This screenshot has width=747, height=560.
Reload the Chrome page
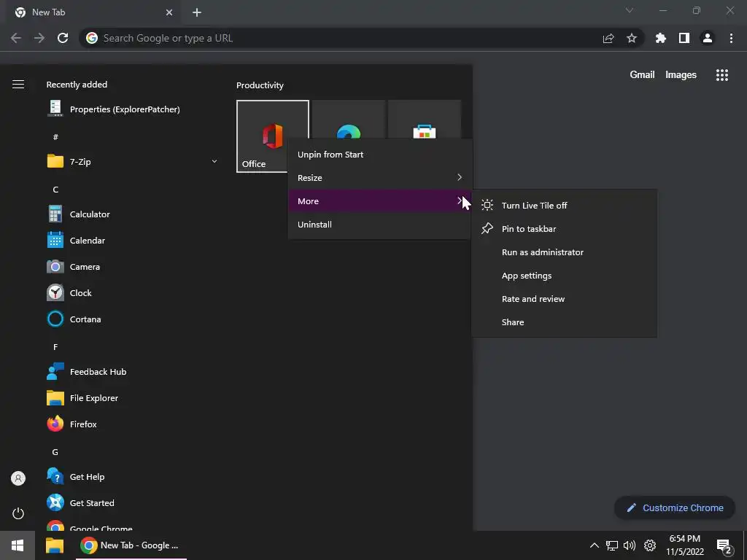pyautogui.click(x=63, y=38)
